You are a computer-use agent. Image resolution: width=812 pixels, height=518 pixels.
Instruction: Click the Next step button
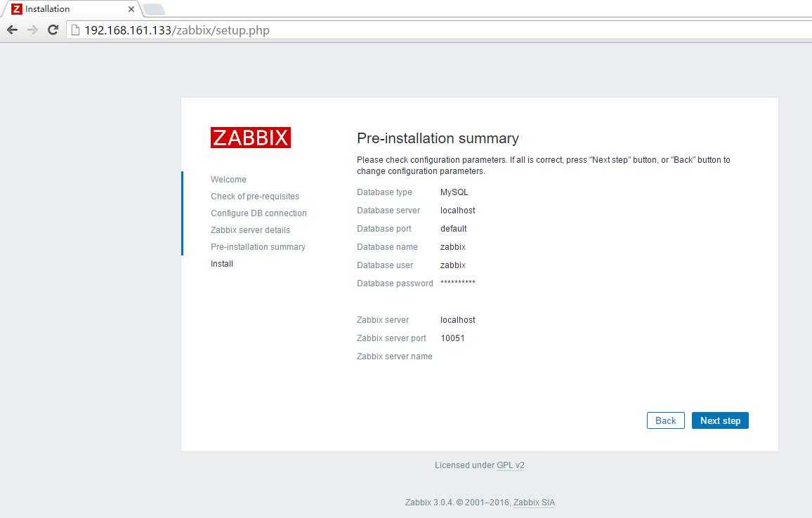(x=720, y=420)
